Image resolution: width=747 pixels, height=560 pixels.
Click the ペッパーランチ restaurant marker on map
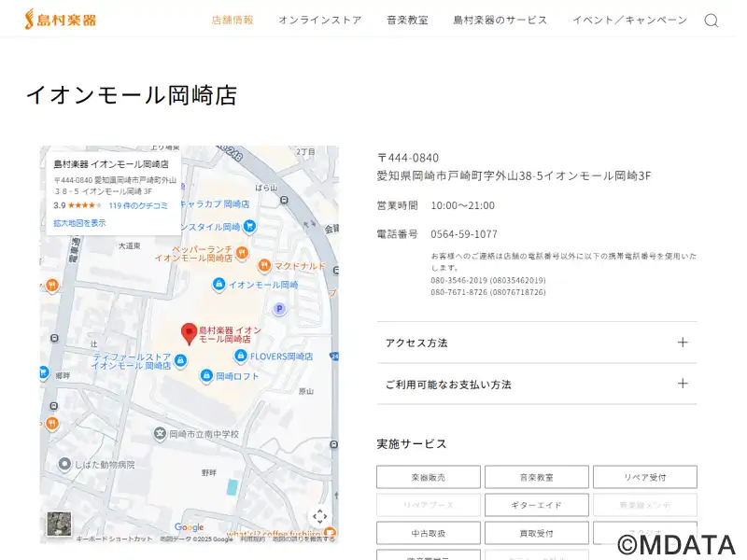click(242, 252)
